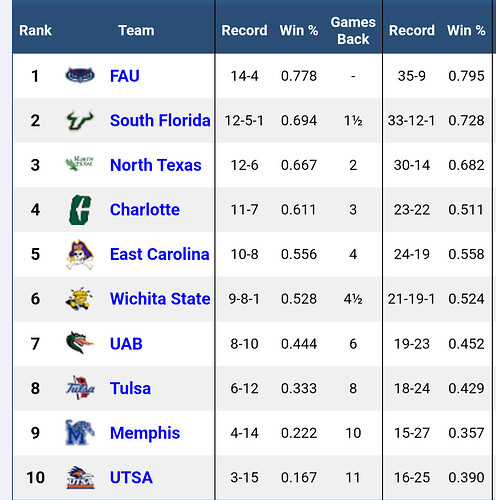
Task: Visit the East Carolina team link
Action: (160, 254)
